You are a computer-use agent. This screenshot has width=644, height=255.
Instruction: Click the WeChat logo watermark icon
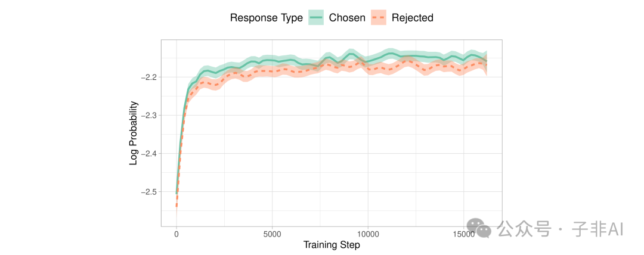click(479, 227)
